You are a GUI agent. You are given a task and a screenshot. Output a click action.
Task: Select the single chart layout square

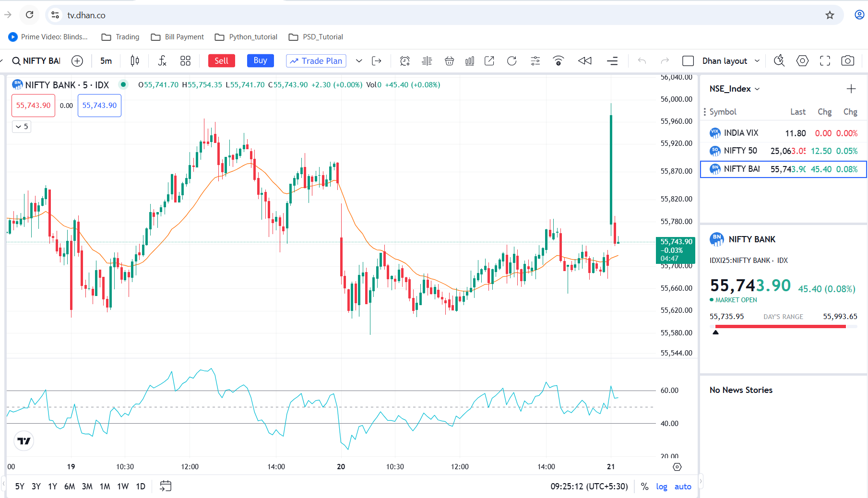tap(688, 61)
